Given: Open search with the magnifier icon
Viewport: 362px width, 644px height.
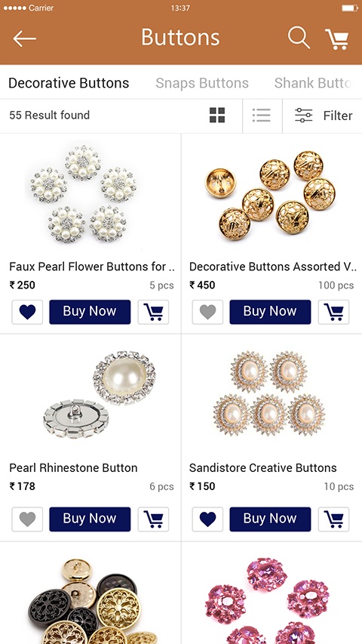Looking at the screenshot, I should (x=299, y=38).
